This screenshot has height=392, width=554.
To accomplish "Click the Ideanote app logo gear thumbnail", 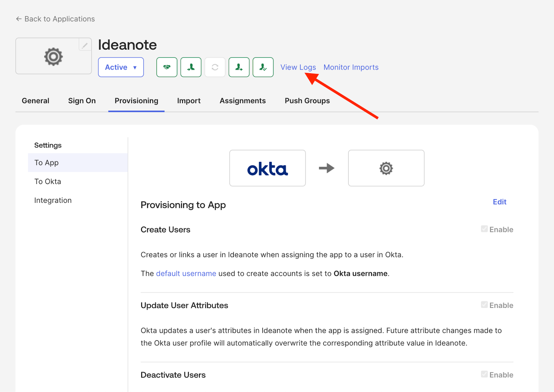I will click(53, 56).
